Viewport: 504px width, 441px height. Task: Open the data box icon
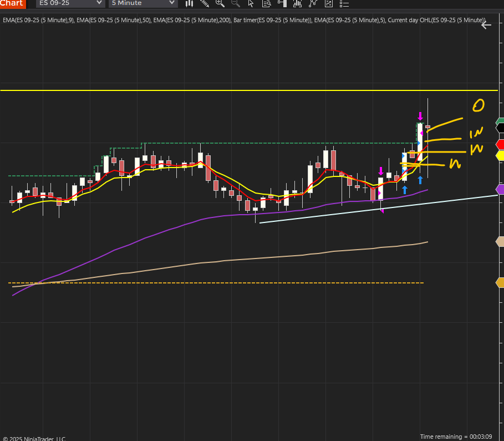pyautogui.click(x=267, y=3)
